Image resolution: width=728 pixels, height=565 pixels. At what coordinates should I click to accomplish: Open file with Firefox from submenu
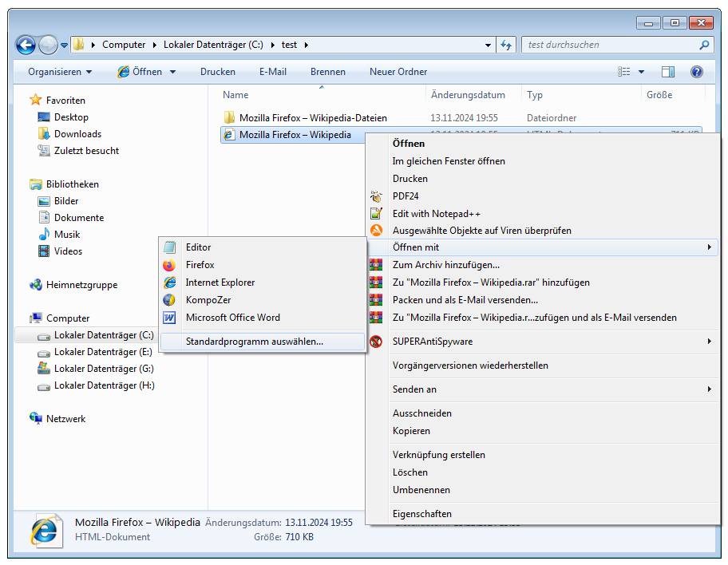pyautogui.click(x=200, y=265)
